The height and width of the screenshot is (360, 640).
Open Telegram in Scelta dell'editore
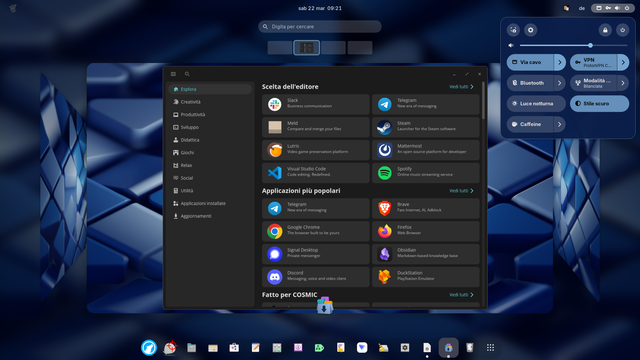(426, 104)
